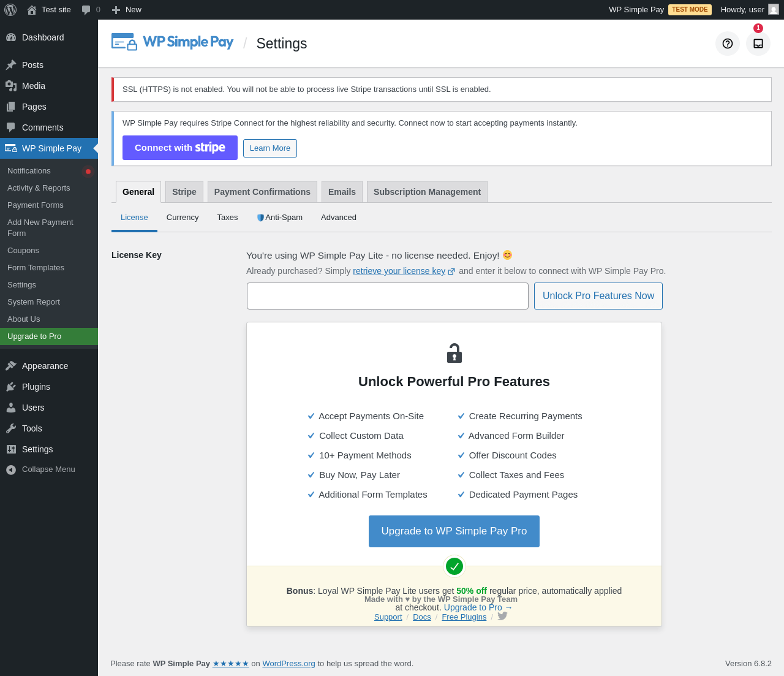Open the Free Plugins footer link

pyautogui.click(x=464, y=617)
